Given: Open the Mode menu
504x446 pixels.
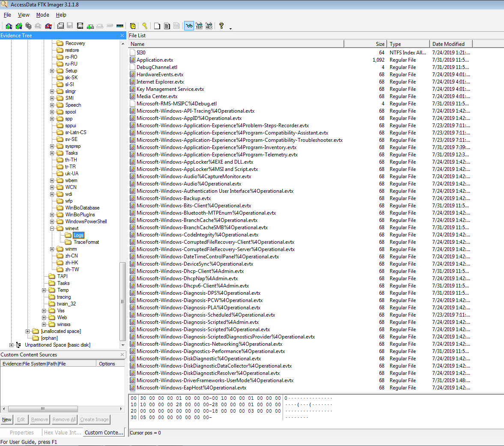Looking at the screenshot, I should coord(42,15).
